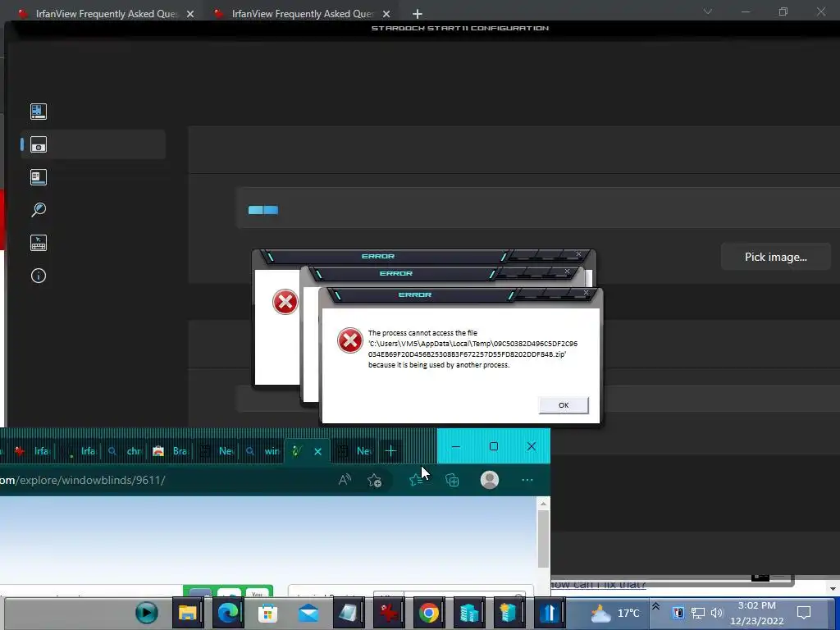Close the rearmost Error dialog

coord(578,254)
